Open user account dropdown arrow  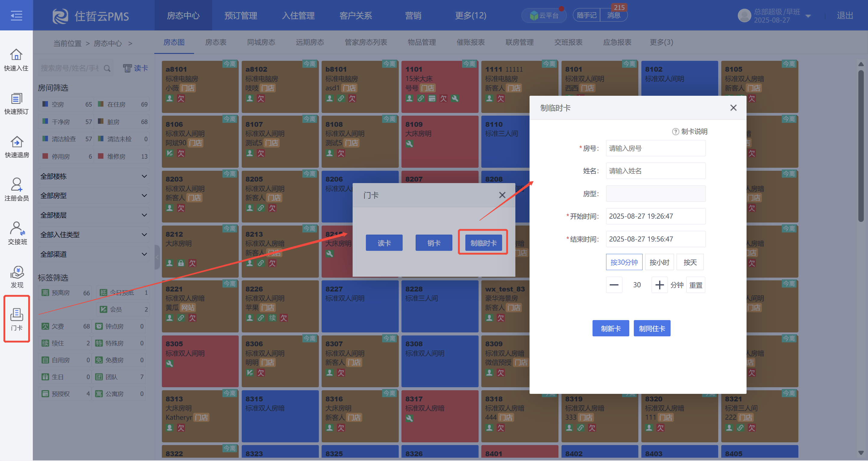tap(808, 16)
